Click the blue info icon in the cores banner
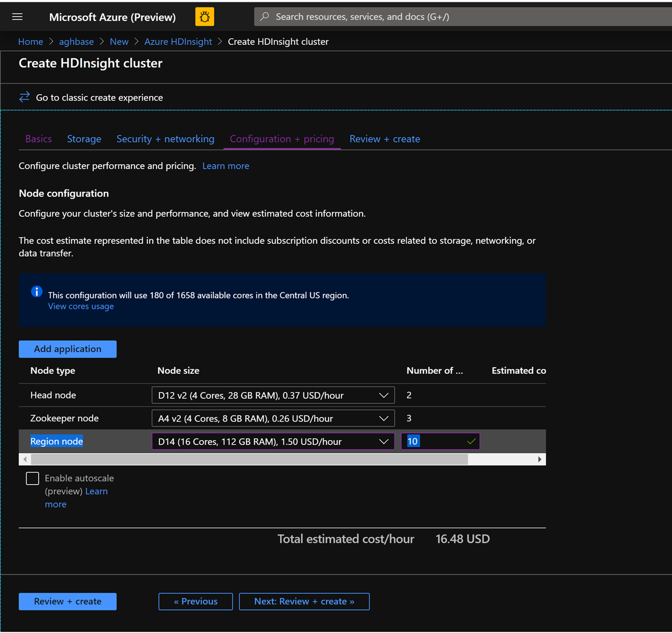 [x=37, y=292]
